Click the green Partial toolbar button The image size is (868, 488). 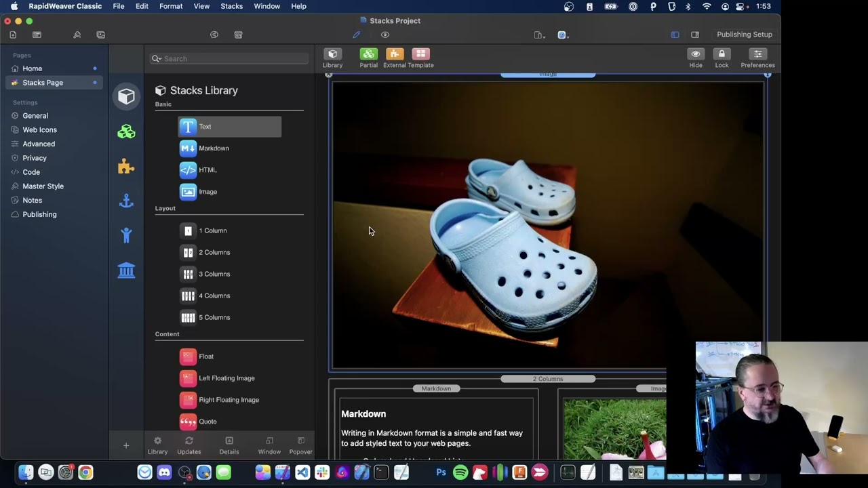coord(368,58)
